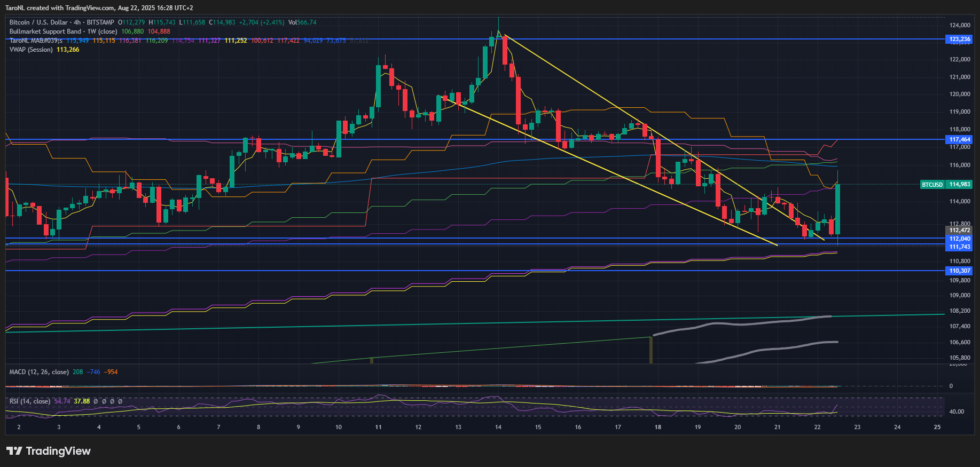The height and width of the screenshot is (467, 980).
Task: Select date 11 on the time axis
Action: tap(378, 427)
